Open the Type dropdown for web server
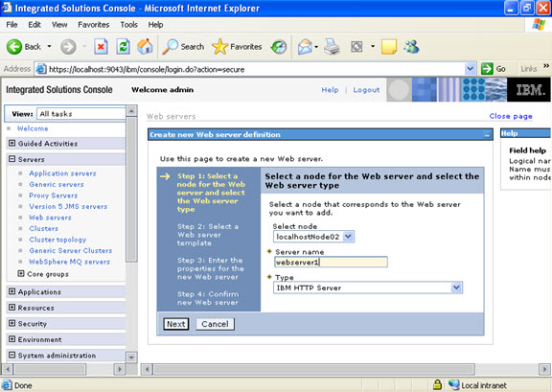The width and height of the screenshot is (552, 392). pyautogui.click(x=456, y=288)
